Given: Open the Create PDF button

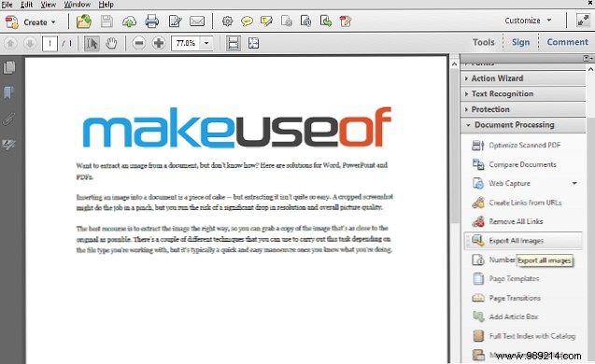Looking at the screenshot, I should click(31, 22).
